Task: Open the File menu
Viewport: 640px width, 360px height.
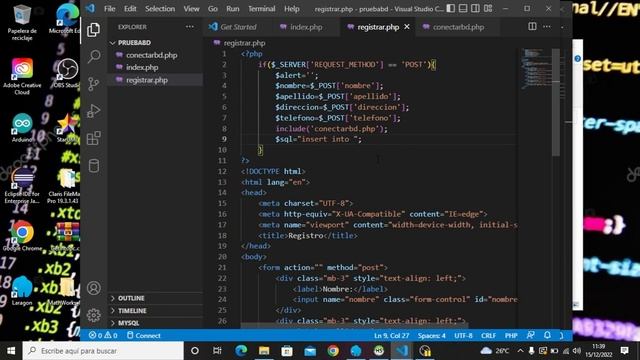Action: (109, 9)
